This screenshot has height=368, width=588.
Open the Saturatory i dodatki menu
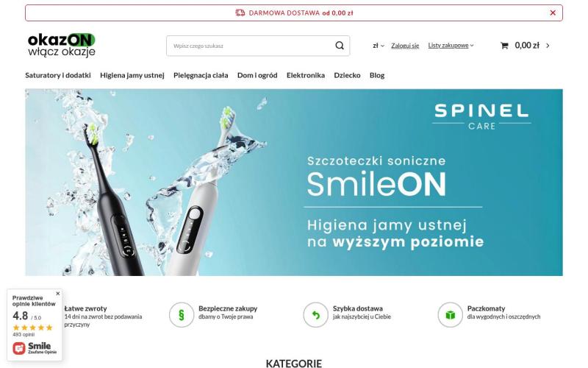pyautogui.click(x=58, y=75)
